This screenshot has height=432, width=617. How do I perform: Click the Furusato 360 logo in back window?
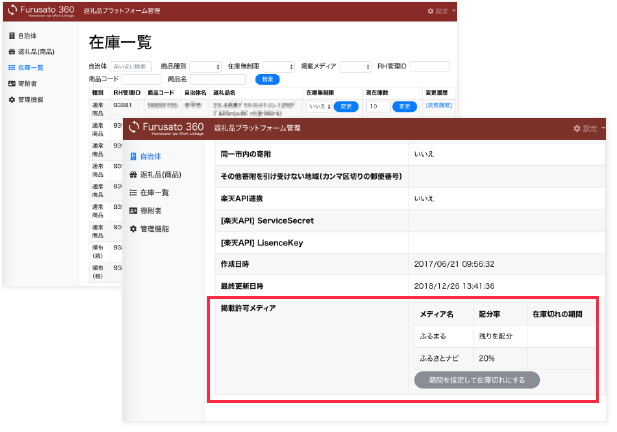coord(41,10)
